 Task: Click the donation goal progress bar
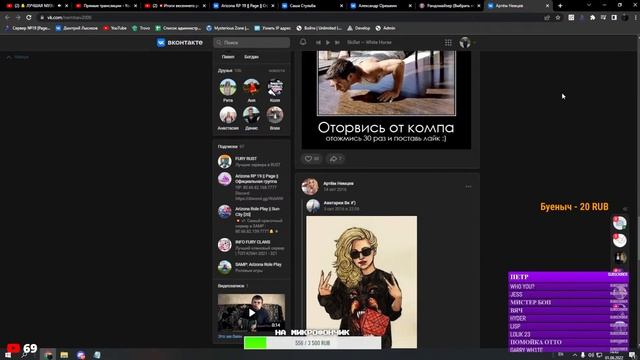[x=313, y=343]
